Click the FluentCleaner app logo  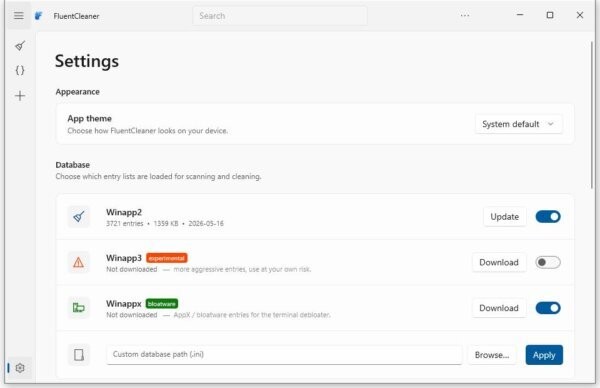pyautogui.click(x=39, y=16)
